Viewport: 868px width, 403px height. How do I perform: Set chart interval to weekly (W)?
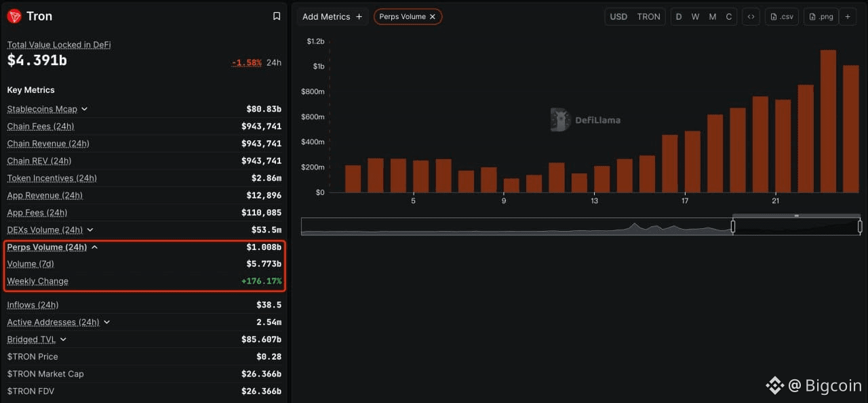click(x=695, y=17)
